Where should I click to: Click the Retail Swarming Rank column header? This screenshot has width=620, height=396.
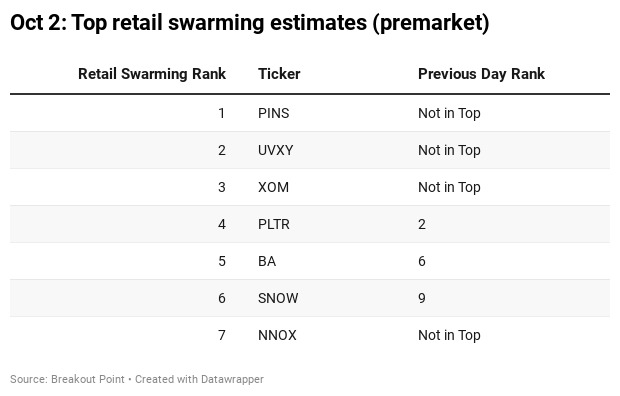[152, 74]
